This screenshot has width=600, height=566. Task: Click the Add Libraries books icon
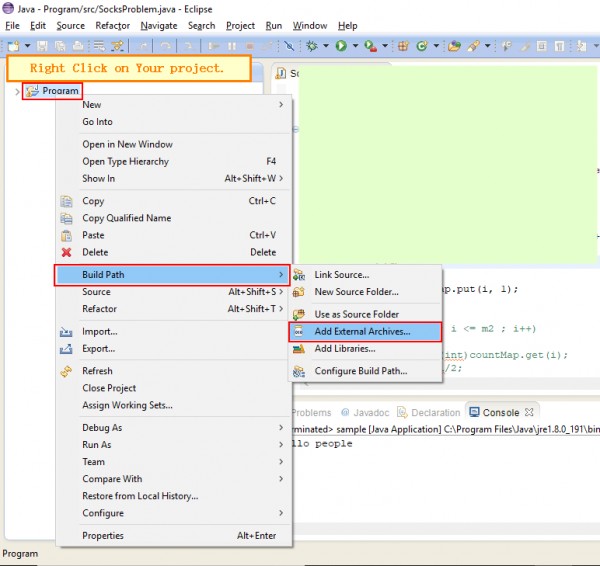coord(299,349)
